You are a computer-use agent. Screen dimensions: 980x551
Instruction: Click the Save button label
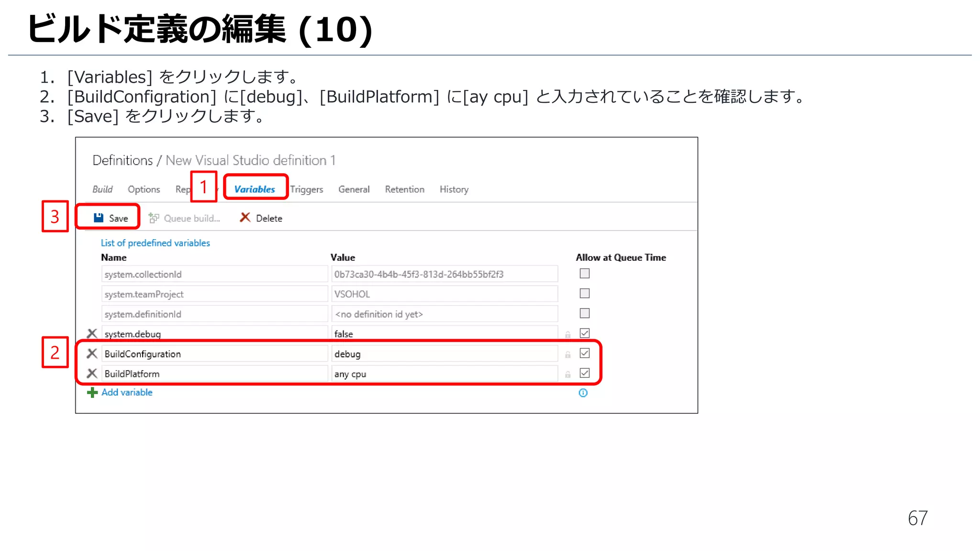click(118, 219)
